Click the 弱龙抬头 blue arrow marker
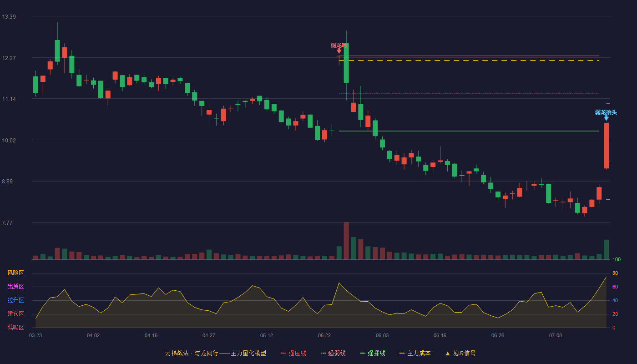This screenshot has height=364, width=637. tap(606, 118)
